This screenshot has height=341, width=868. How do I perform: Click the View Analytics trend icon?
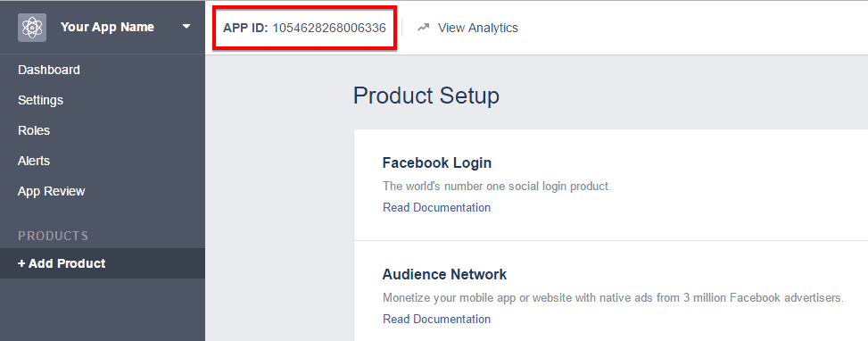(424, 27)
